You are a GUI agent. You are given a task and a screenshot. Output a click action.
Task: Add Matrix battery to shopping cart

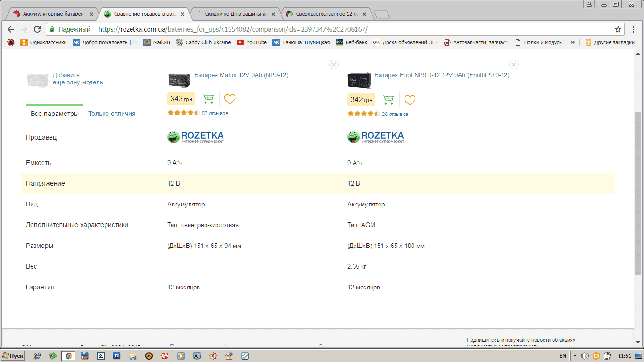tap(208, 99)
